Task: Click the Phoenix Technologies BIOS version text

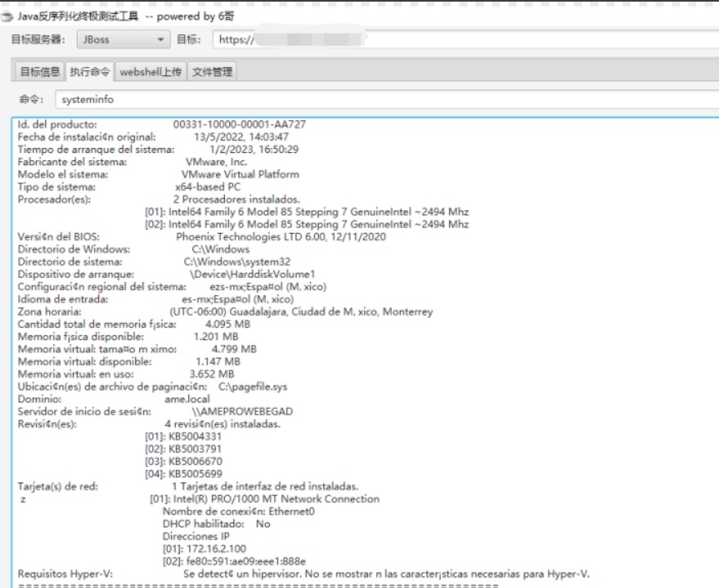Action: tap(281, 237)
